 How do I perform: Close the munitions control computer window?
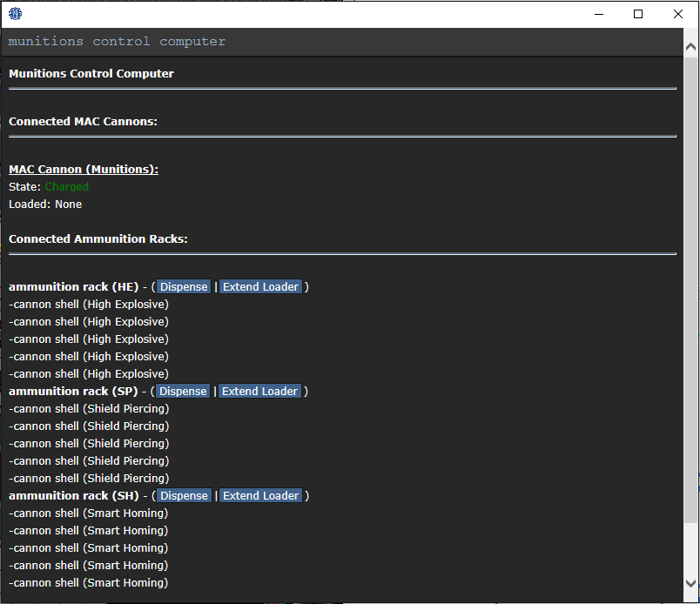[678, 14]
